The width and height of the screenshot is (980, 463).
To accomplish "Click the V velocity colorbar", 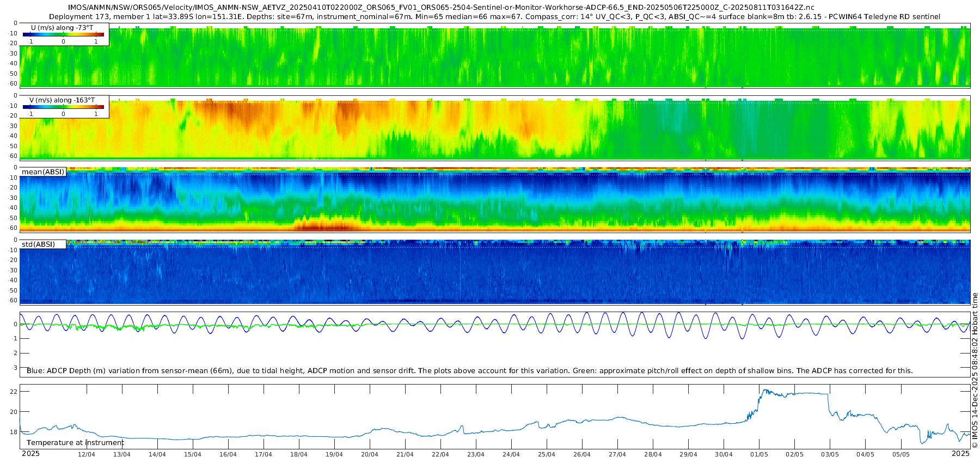I will pos(63,107).
